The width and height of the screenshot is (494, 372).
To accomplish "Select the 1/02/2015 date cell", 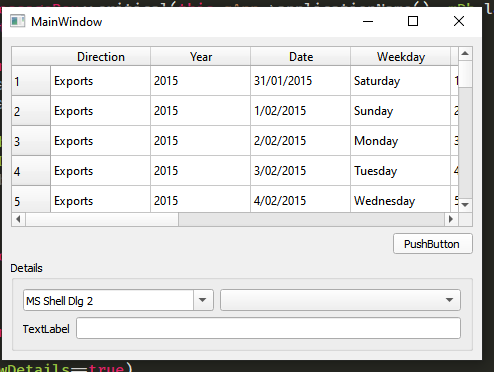I will [x=300, y=111].
